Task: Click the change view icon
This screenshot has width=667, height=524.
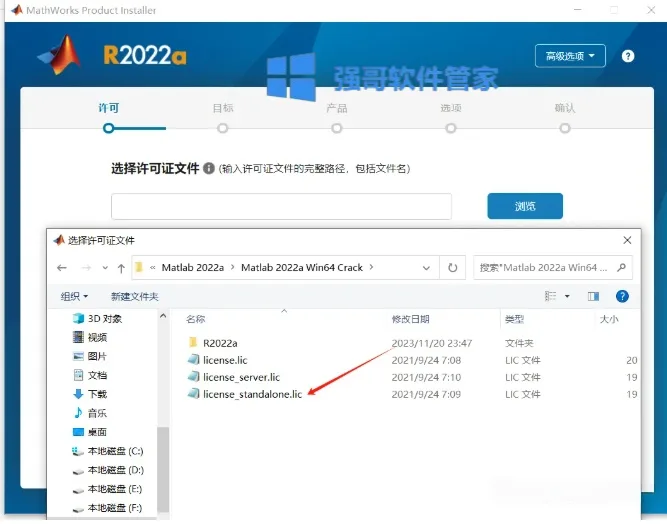Action: pyautogui.click(x=550, y=296)
